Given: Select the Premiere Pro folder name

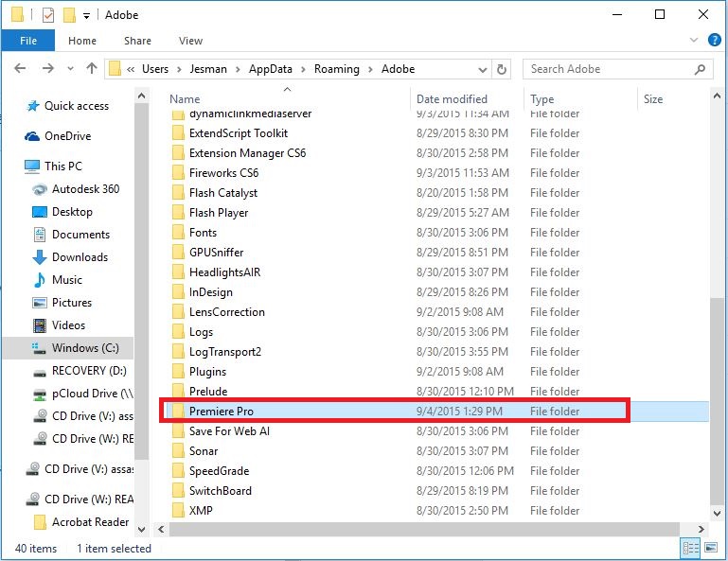Looking at the screenshot, I should pyautogui.click(x=221, y=412).
